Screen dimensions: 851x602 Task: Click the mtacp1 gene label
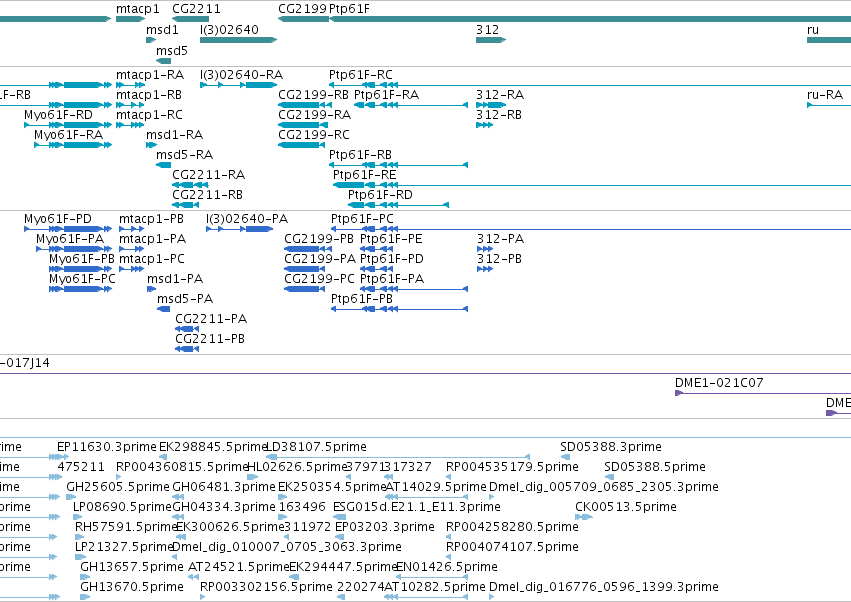point(138,9)
